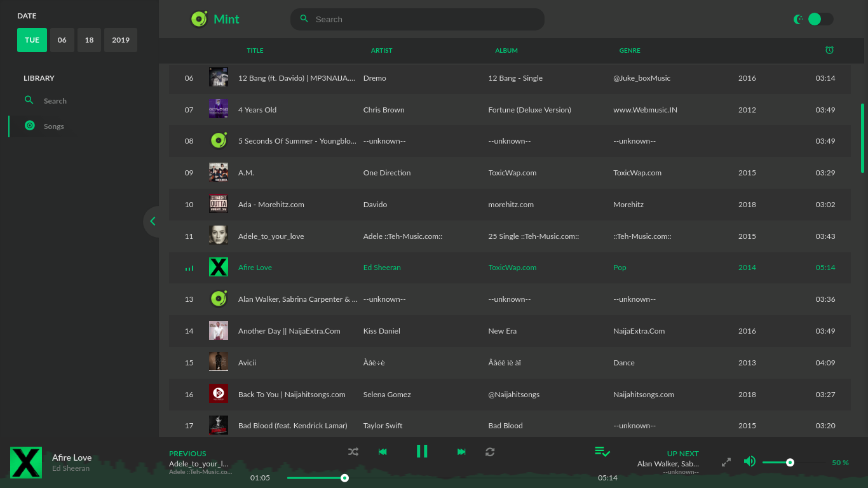The width and height of the screenshot is (868, 488).
Task: Sort by the ALBUM column header
Action: tap(506, 50)
